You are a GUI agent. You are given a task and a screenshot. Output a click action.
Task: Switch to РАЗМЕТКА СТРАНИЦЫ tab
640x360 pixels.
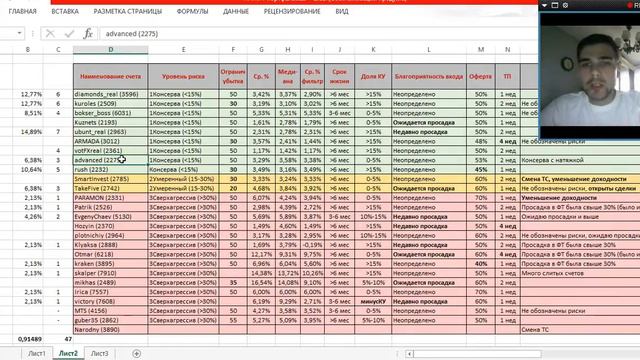click(x=128, y=11)
